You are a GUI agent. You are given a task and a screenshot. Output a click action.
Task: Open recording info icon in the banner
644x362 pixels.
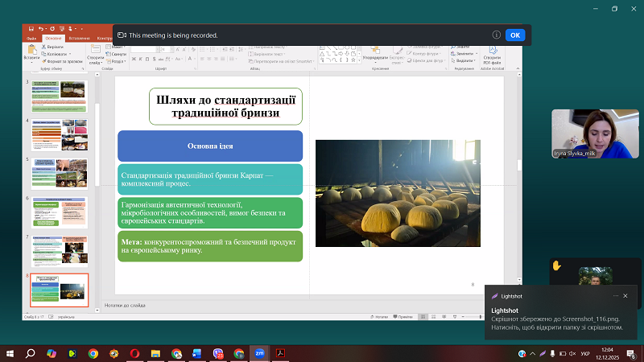tap(496, 35)
